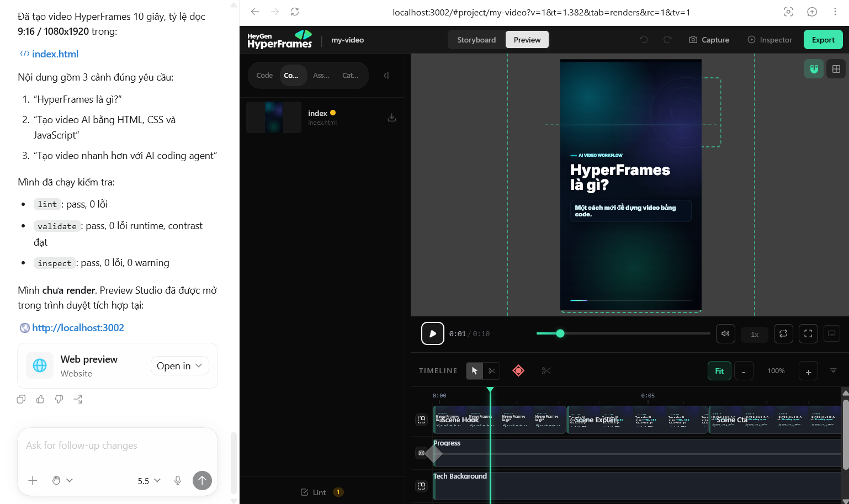Send the follow-up message
The height and width of the screenshot is (504, 849).
pos(202,480)
